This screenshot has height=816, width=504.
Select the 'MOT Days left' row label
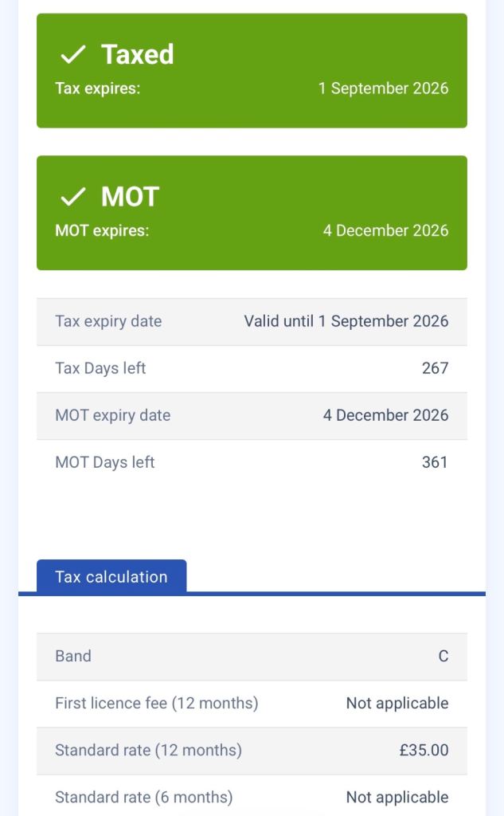coord(104,462)
